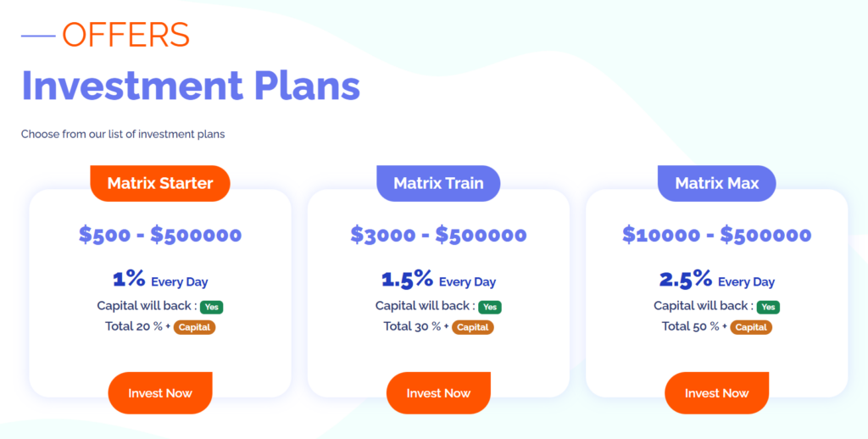Click the Yes badge in Matrix Train

(490, 307)
